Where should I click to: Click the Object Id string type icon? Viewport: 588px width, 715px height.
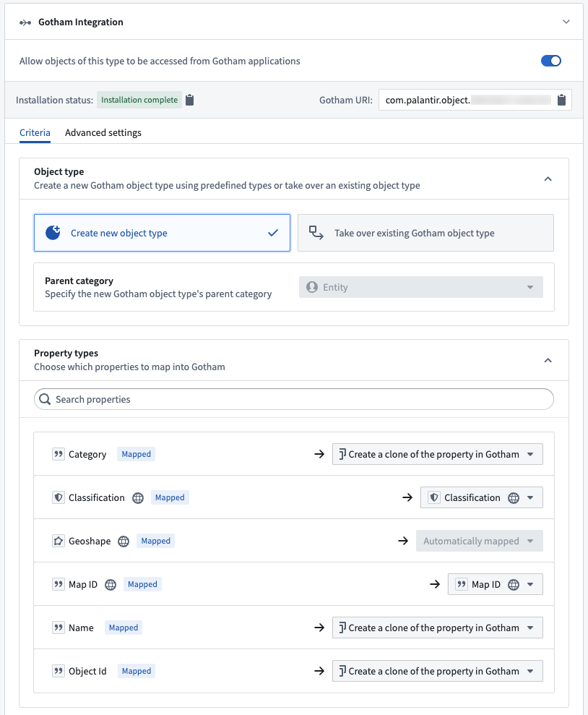pyautogui.click(x=59, y=671)
